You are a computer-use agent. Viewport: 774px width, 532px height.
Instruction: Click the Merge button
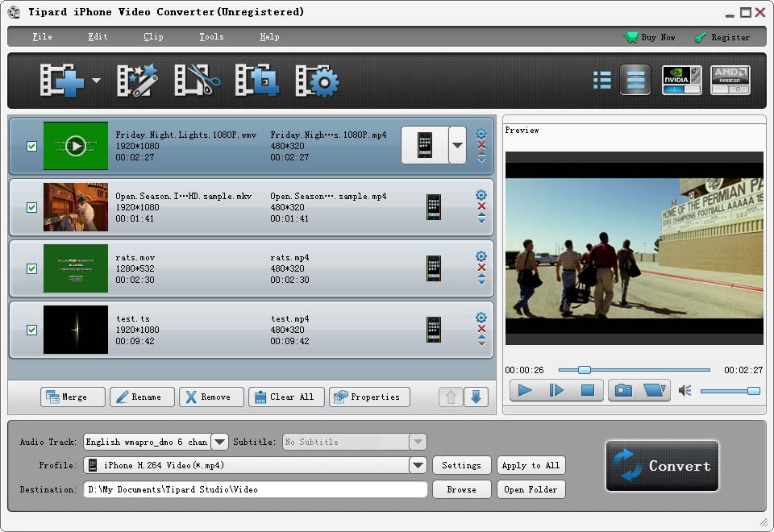pos(73,397)
